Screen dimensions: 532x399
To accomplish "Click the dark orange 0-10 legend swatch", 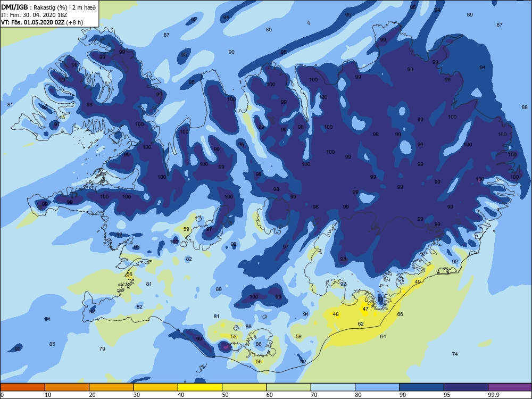I will 22,387.
